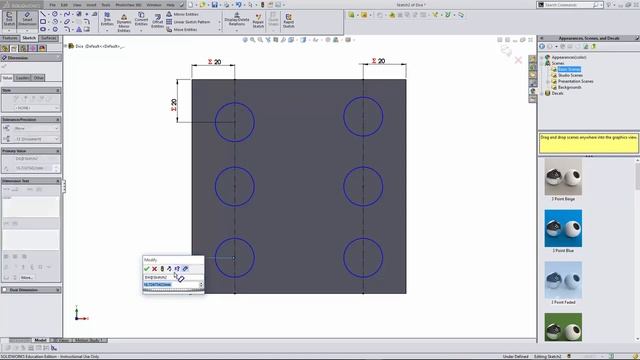The width and height of the screenshot is (640, 360).
Task: Cancel with red X in Modify box
Action: point(154,269)
